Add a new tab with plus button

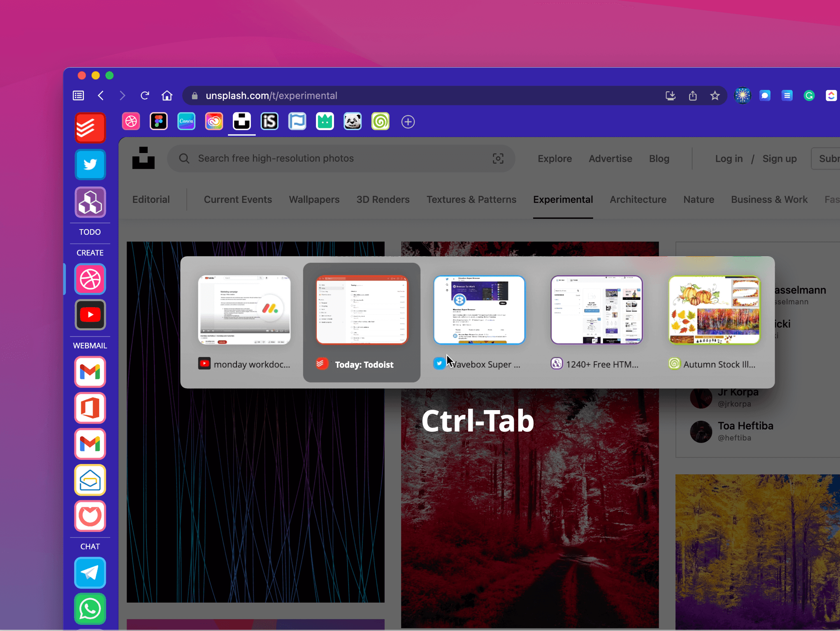pyautogui.click(x=408, y=122)
